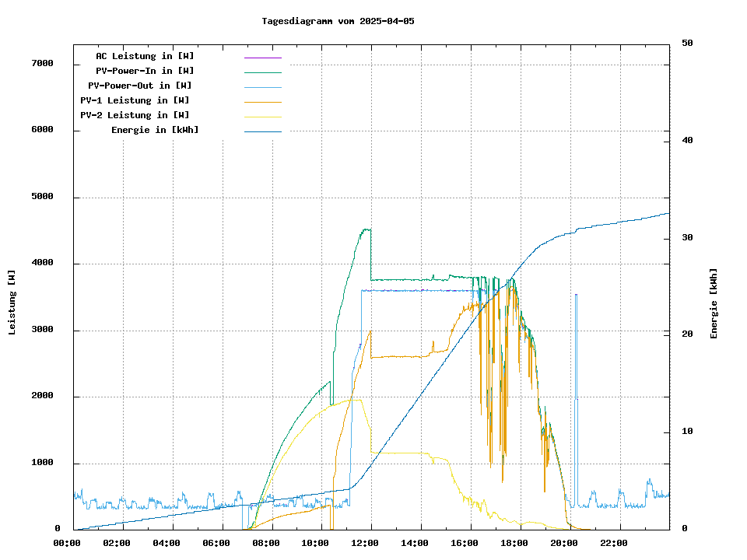Click the left axis title Leistung [W]
The width and height of the screenshot is (747, 560).
click(12, 303)
